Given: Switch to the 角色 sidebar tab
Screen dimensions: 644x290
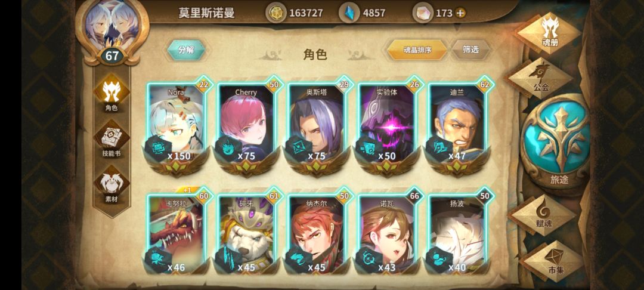Looking at the screenshot, I should point(112,92).
